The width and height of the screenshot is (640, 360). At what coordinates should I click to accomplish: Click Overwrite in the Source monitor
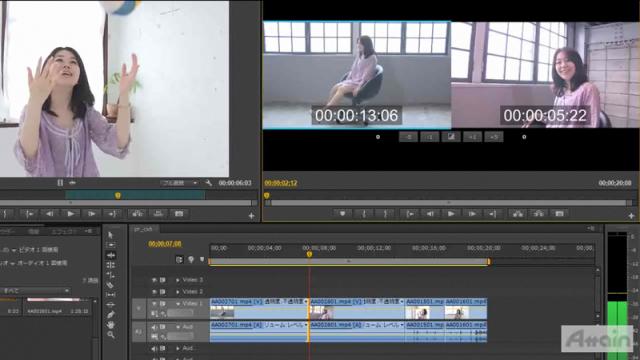click(x=158, y=213)
